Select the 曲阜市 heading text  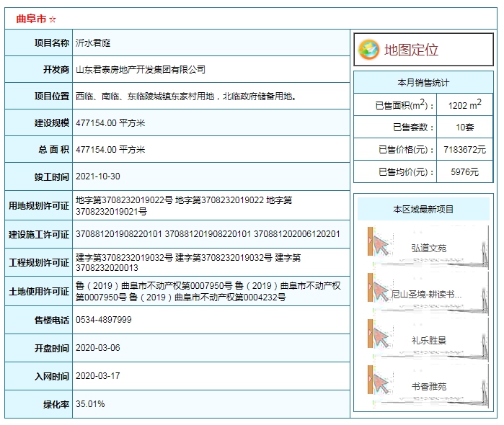pos(31,19)
